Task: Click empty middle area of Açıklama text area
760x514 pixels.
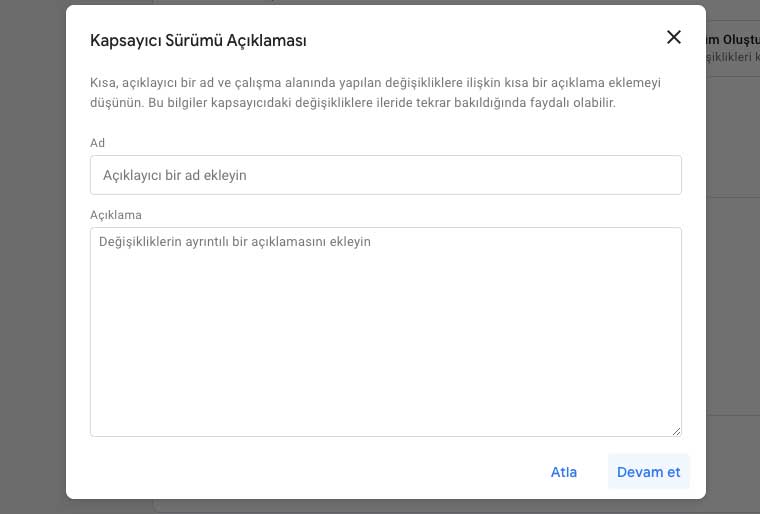Action: 386,339
